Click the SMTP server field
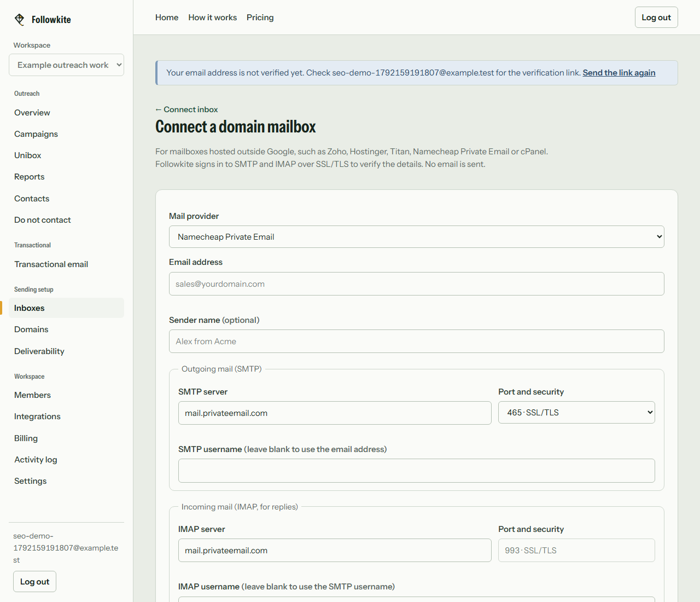The image size is (700, 602). (335, 413)
